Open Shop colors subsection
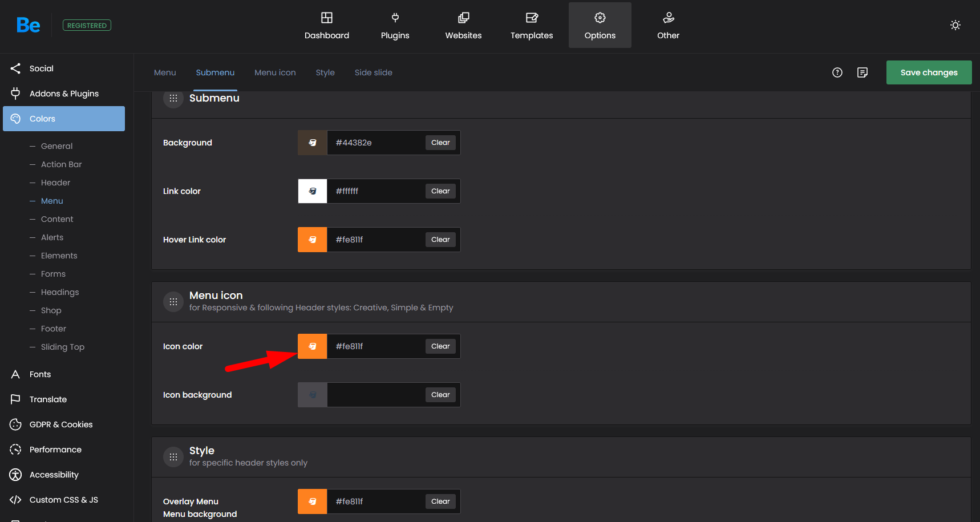 pyautogui.click(x=51, y=310)
